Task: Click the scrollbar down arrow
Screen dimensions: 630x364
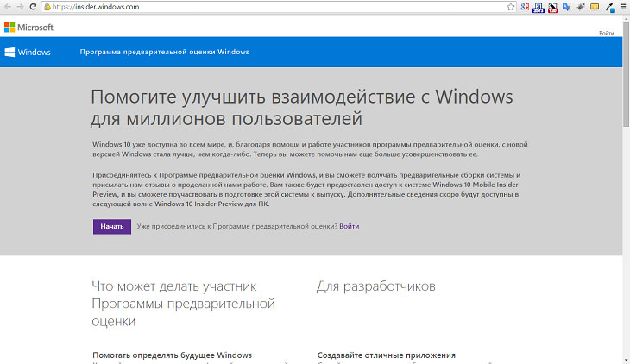Action: (x=626, y=360)
